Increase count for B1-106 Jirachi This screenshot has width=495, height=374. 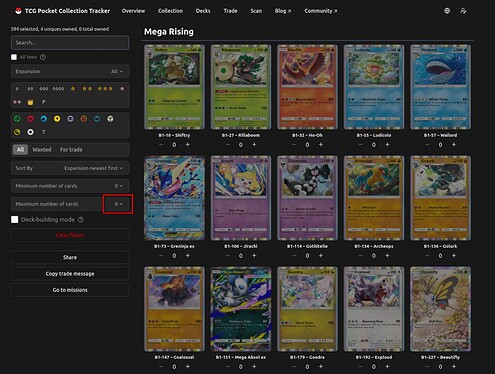point(254,256)
